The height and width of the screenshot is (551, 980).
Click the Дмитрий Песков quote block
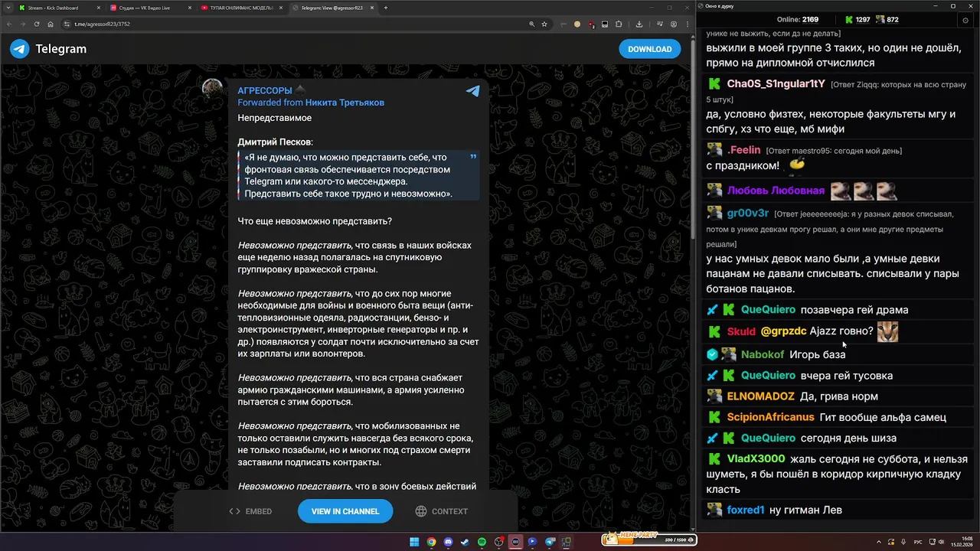coord(358,176)
